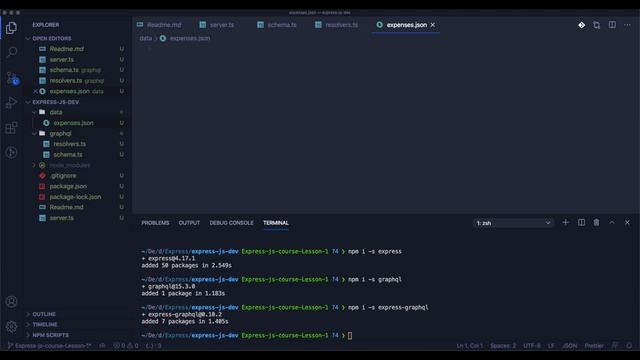Switch to the Readme.md tab
The height and width of the screenshot is (360, 640).
click(159, 25)
